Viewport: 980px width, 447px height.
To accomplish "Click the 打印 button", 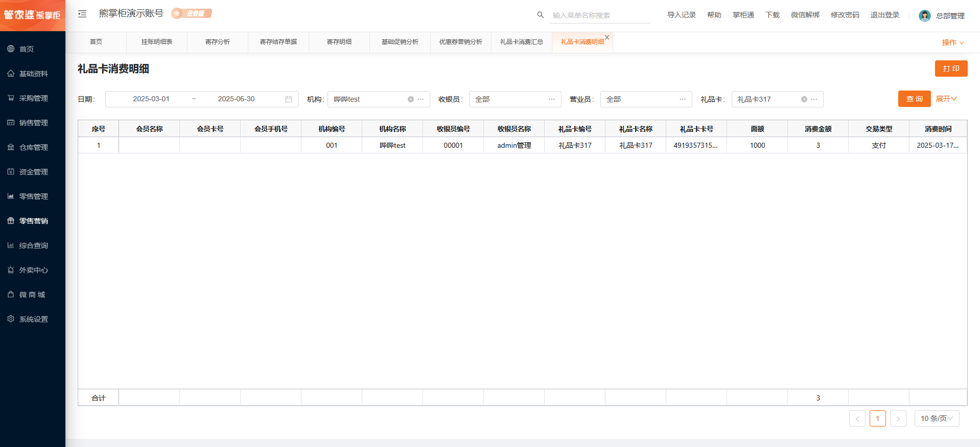I will point(951,69).
